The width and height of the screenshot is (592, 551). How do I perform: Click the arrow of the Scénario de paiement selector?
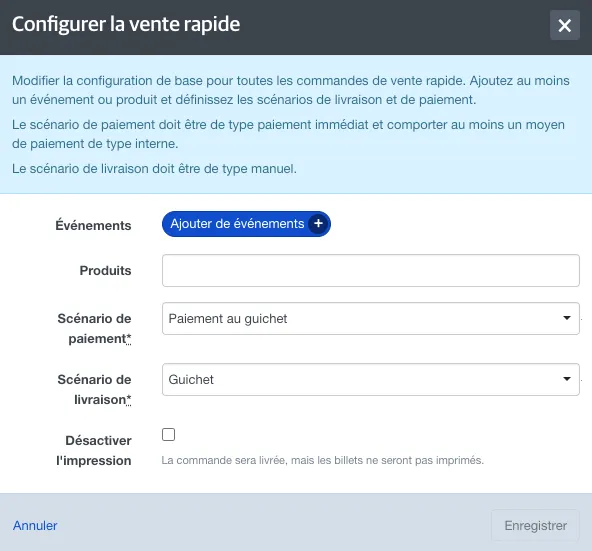[566, 318]
